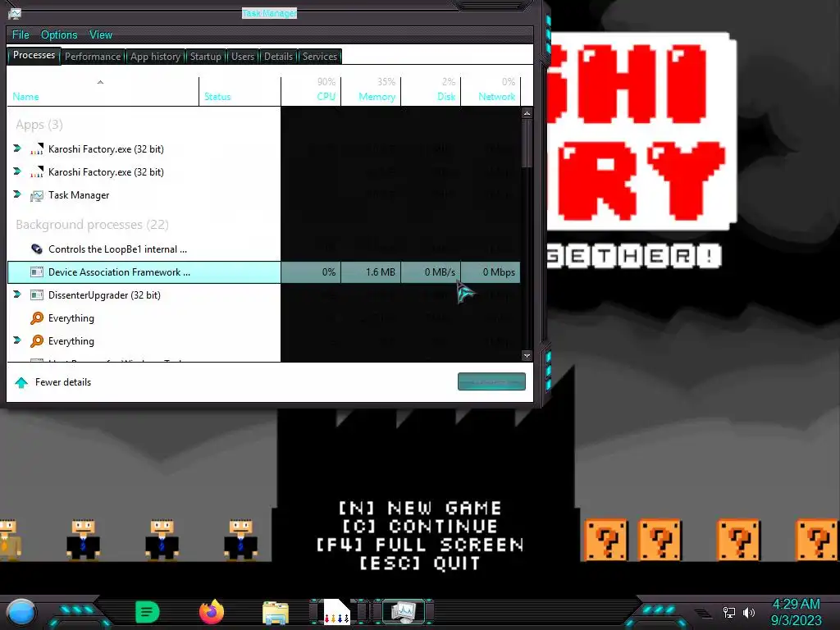Image resolution: width=840 pixels, height=630 pixels.
Task: Expand the Task Manager app entry
Action: pos(17,194)
